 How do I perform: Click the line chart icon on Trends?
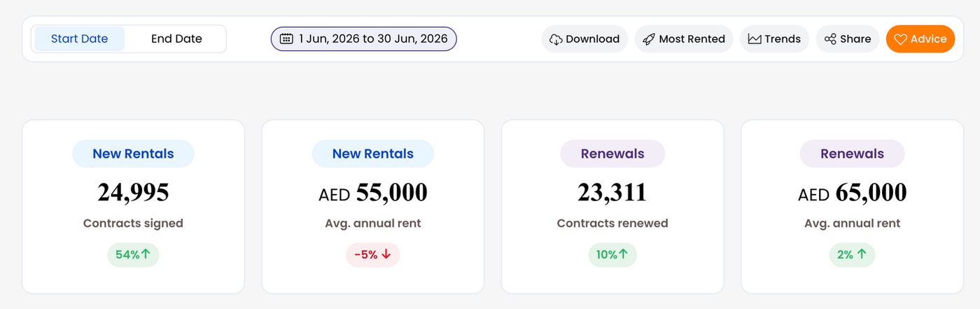754,39
